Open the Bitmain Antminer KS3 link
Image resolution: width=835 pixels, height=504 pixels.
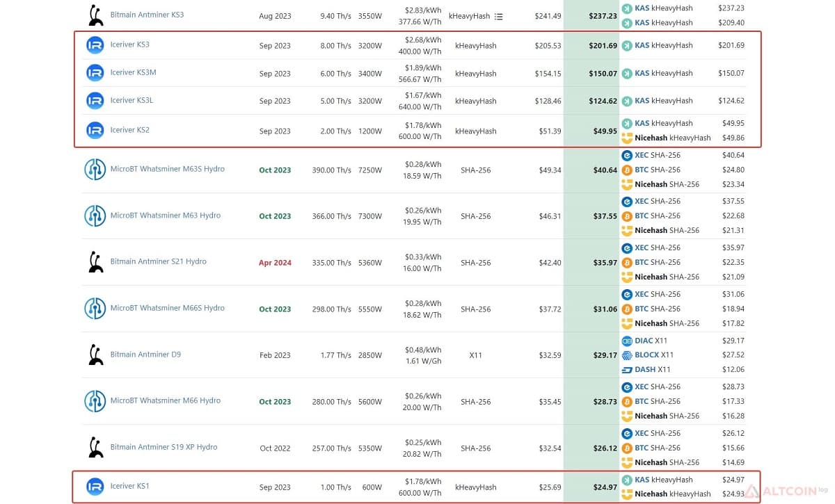(147, 14)
